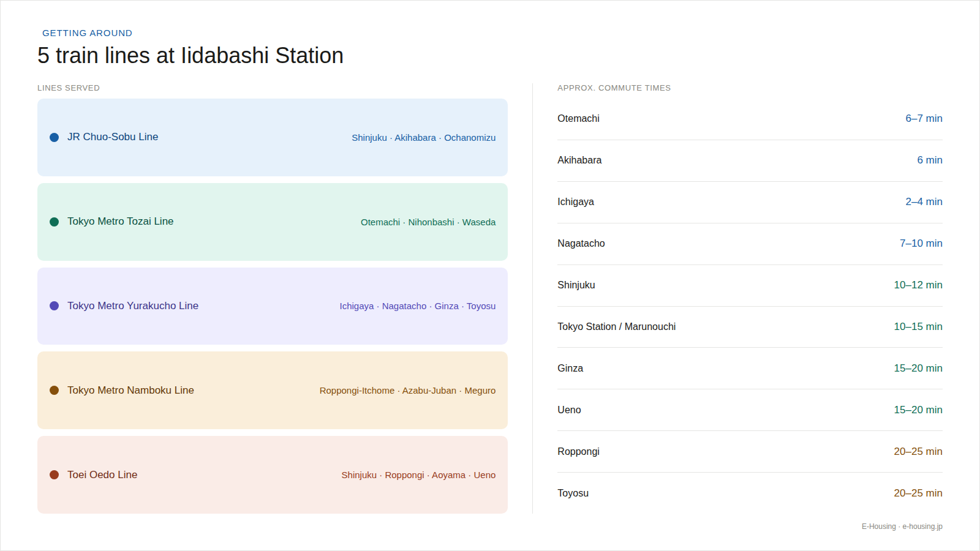The image size is (980, 551).
Task: Click the 10–15 min commute value
Action: tap(918, 327)
